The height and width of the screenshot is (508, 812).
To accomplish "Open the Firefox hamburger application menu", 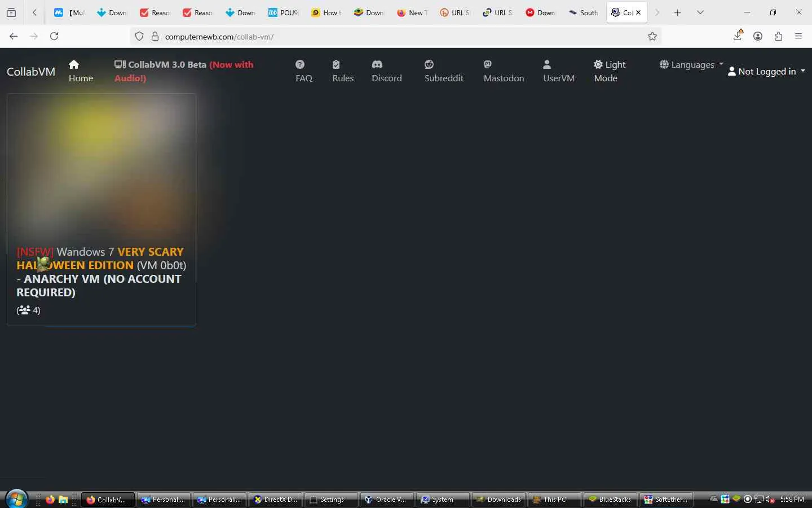I will point(798,36).
